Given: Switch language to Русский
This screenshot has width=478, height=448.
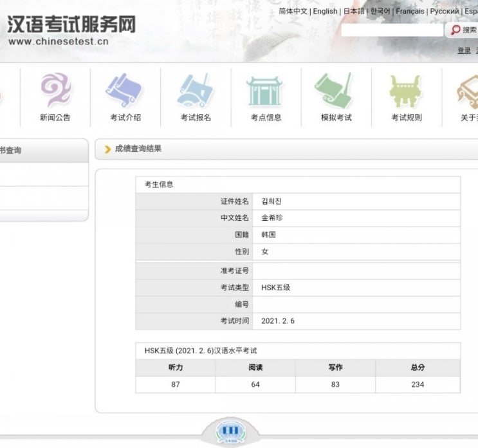Looking at the screenshot, I should coord(445,12).
